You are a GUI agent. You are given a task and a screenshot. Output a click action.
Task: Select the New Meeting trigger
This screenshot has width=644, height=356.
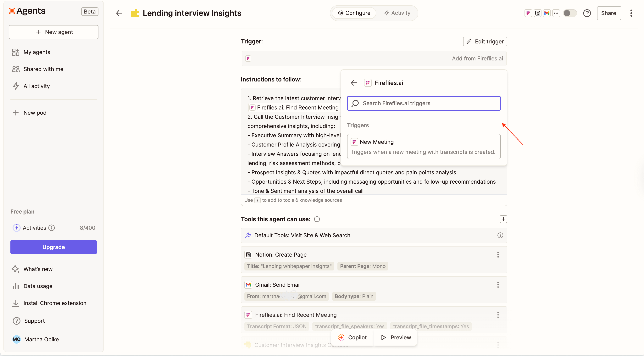[424, 147]
